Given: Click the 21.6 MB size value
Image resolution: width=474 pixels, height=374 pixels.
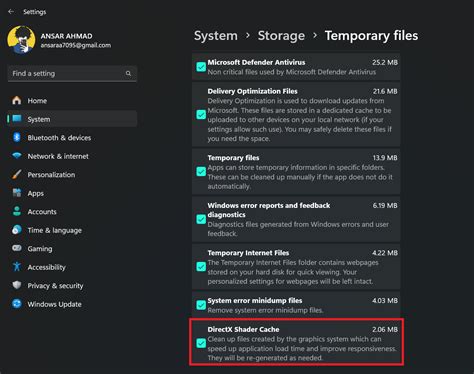Looking at the screenshot, I should click(385, 91).
